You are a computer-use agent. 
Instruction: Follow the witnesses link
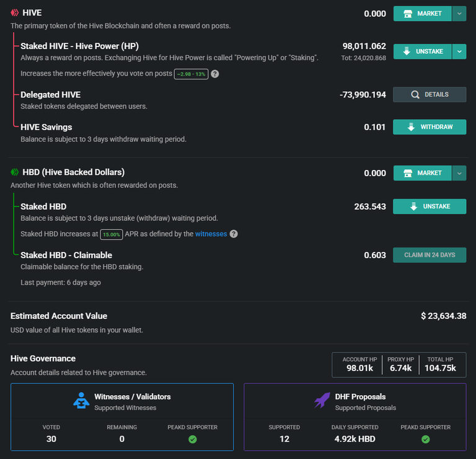click(211, 234)
